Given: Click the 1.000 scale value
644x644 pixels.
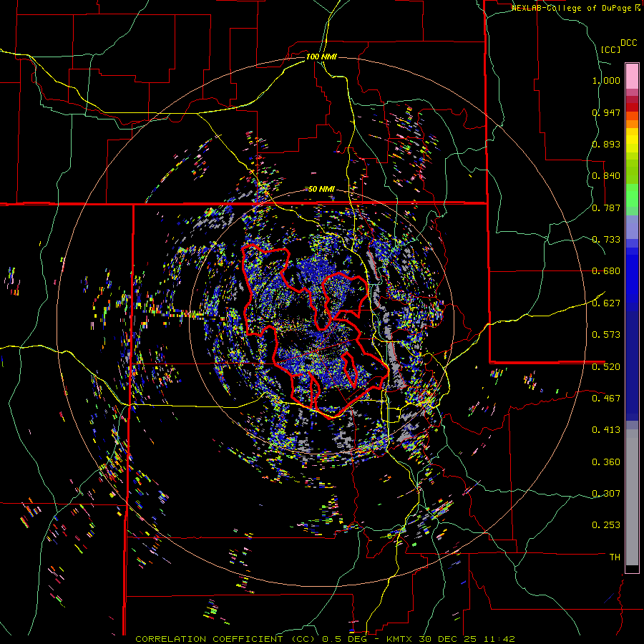Looking at the screenshot, I should tap(606, 80).
